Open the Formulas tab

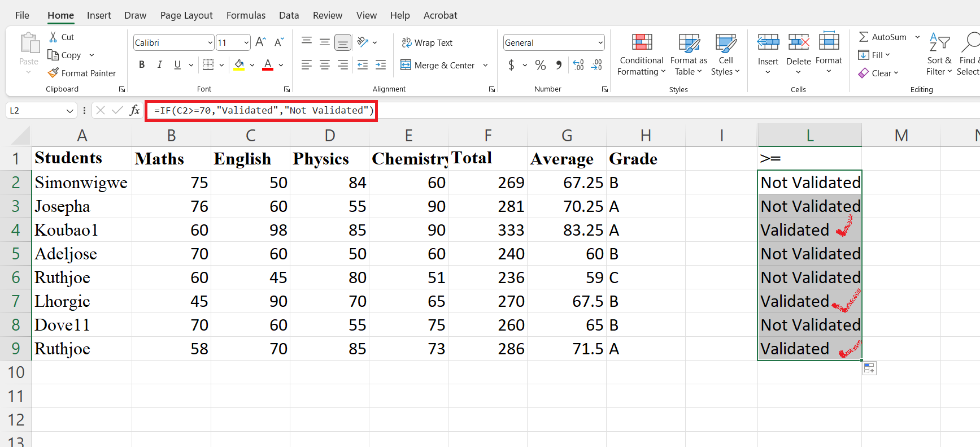tap(246, 15)
